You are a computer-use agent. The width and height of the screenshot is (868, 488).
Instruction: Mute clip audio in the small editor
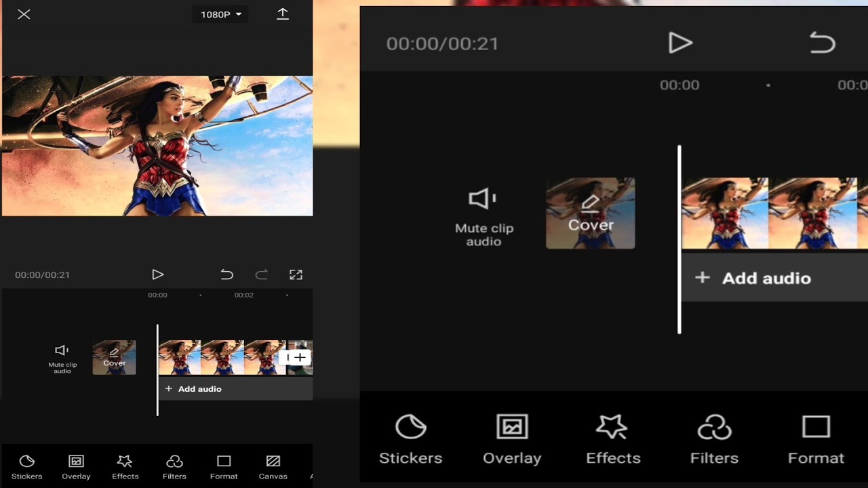click(62, 358)
